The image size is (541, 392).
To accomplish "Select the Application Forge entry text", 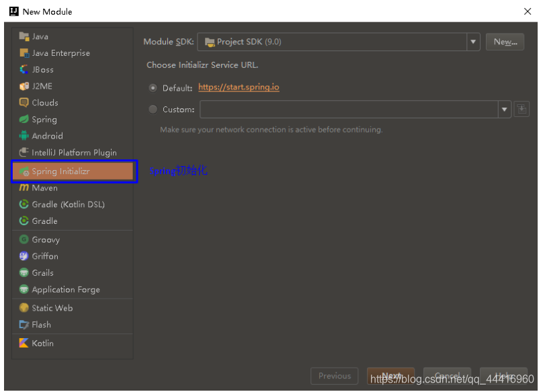I will [x=66, y=289].
